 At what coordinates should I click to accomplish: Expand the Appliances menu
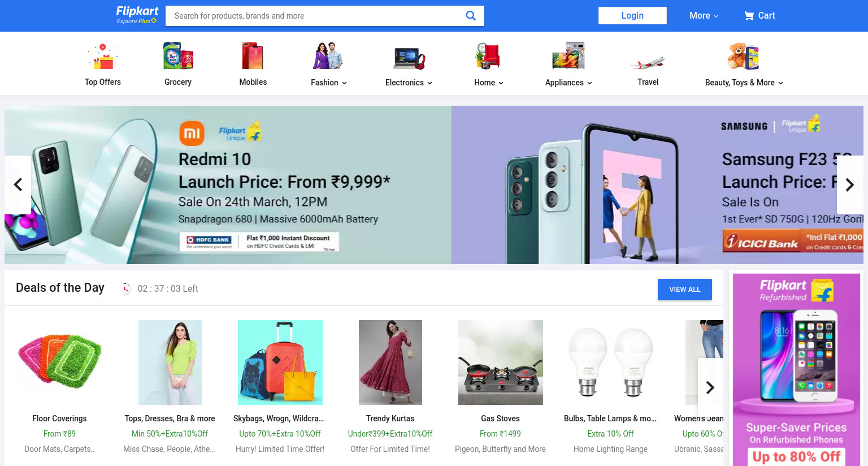click(x=568, y=83)
